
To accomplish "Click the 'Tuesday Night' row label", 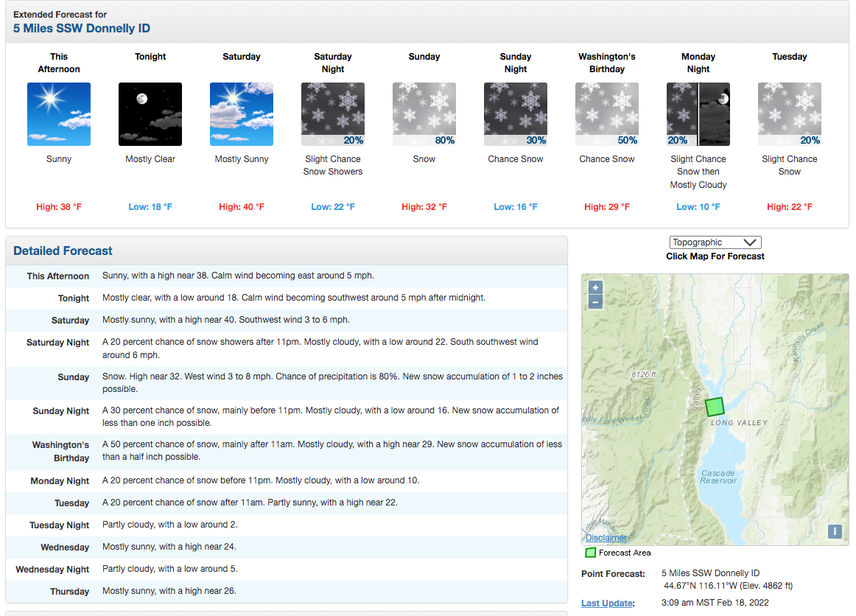I will point(60,525).
